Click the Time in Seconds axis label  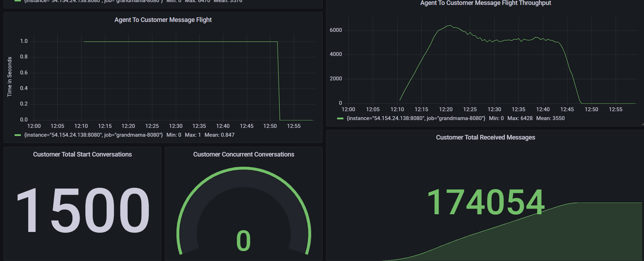click(10, 77)
